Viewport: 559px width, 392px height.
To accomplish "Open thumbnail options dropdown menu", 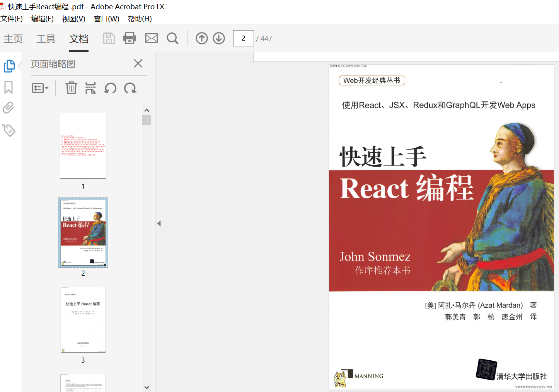I will tap(40, 88).
